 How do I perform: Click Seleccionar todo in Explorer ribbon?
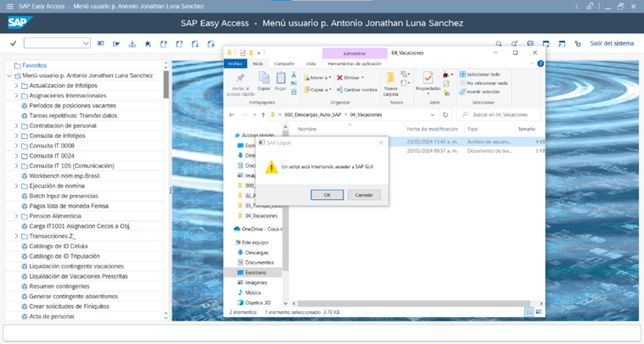pyautogui.click(x=482, y=75)
